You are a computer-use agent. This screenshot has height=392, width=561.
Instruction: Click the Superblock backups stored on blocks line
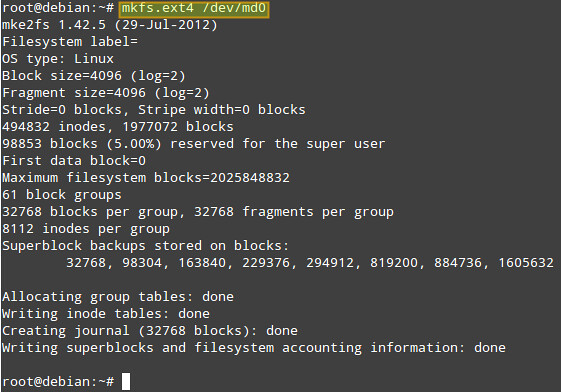[x=145, y=246]
